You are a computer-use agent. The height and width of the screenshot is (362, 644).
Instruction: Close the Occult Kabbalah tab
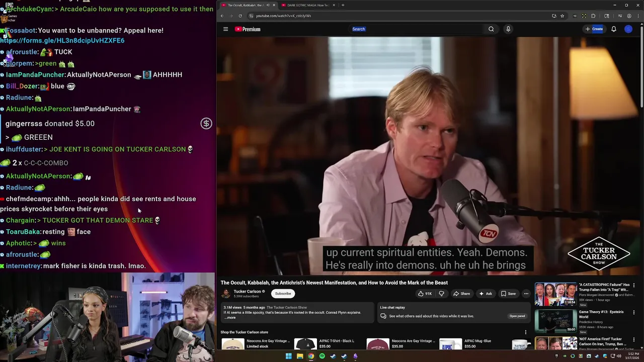point(274,5)
